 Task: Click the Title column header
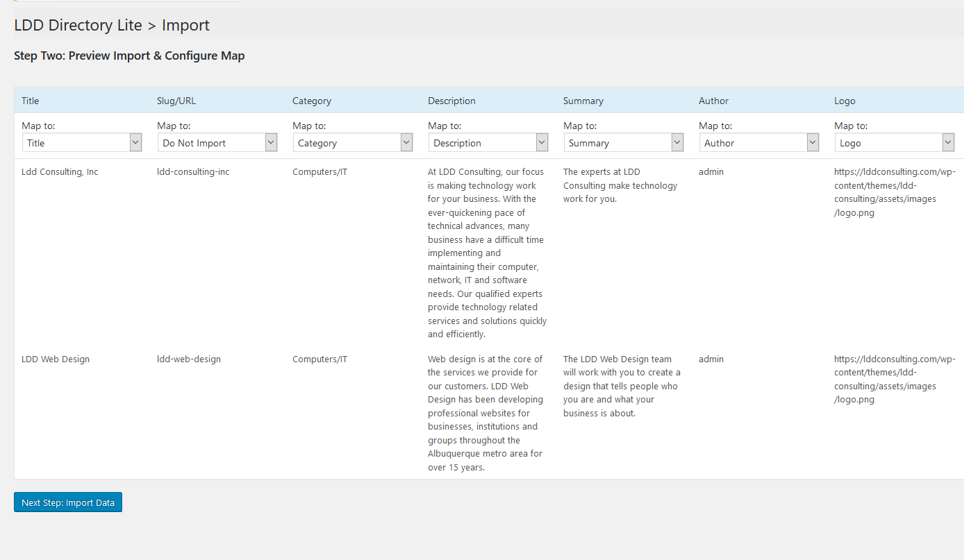31,101
